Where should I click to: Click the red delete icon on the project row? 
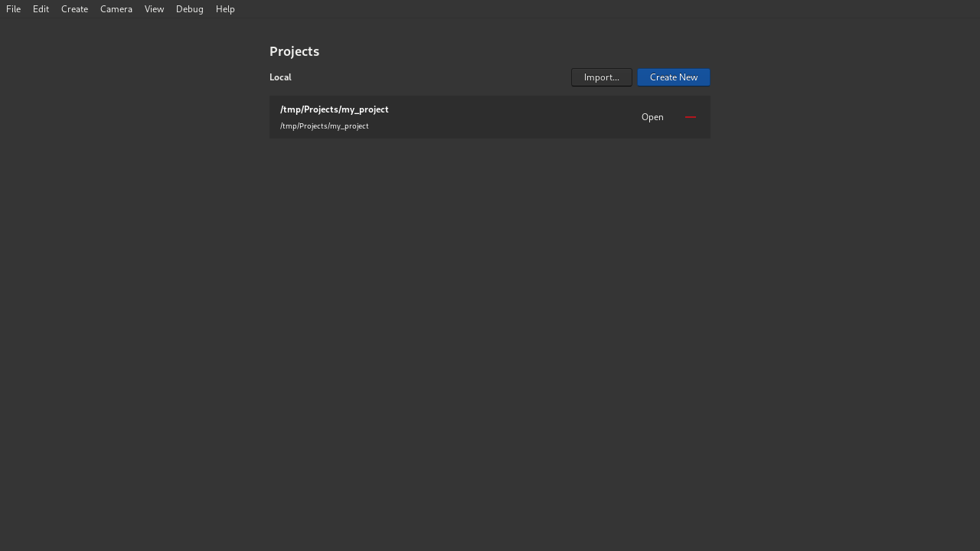[x=691, y=117]
